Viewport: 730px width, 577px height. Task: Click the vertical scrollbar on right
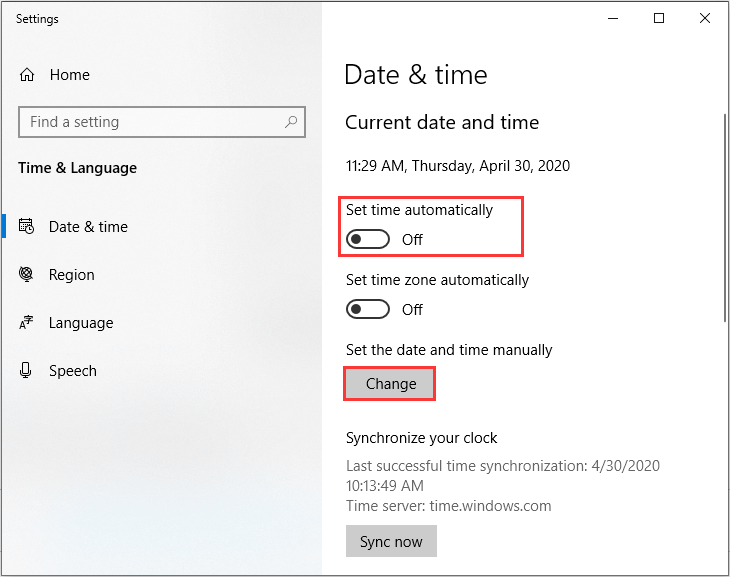click(x=724, y=220)
